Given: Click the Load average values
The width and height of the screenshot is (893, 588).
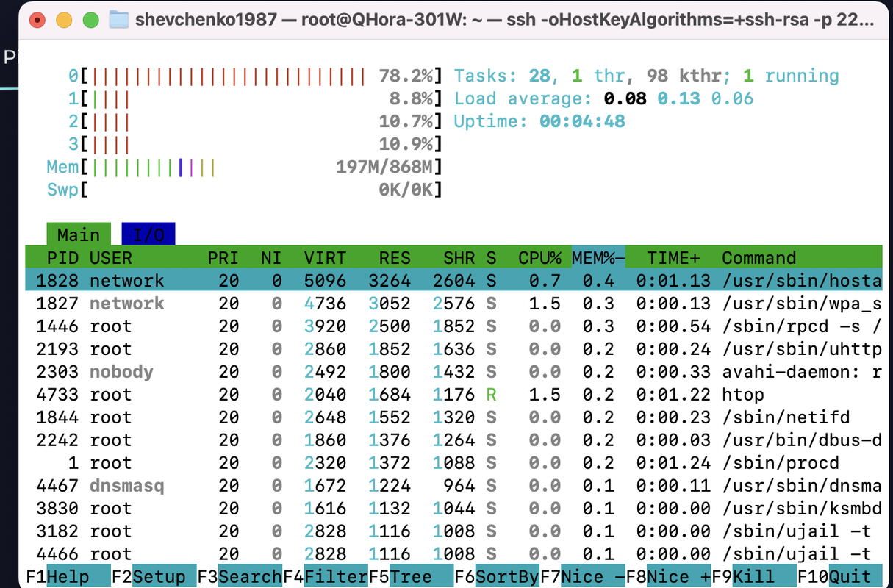Looking at the screenshot, I should point(678,98).
